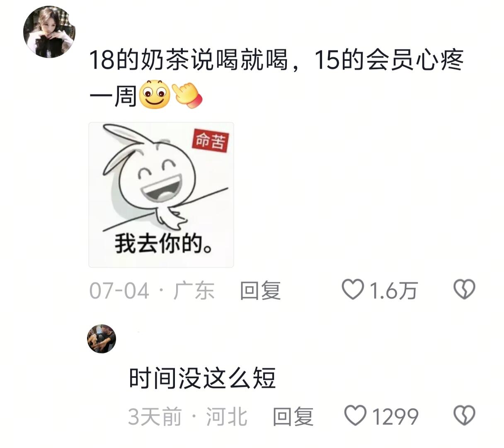The width and height of the screenshot is (504, 448).
Task: Select the 1299 like count
Action: tap(395, 416)
